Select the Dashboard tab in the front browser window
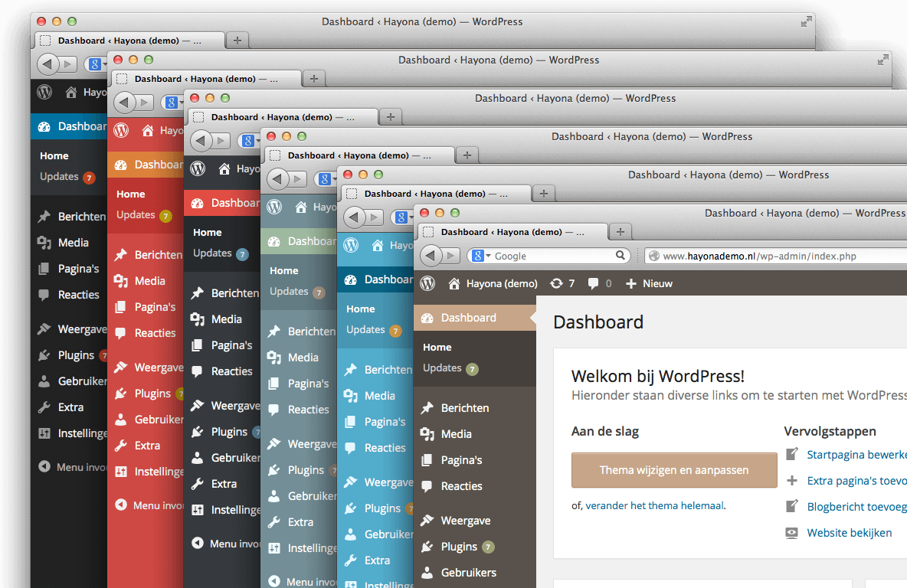The image size is (907, 588). 512,232
